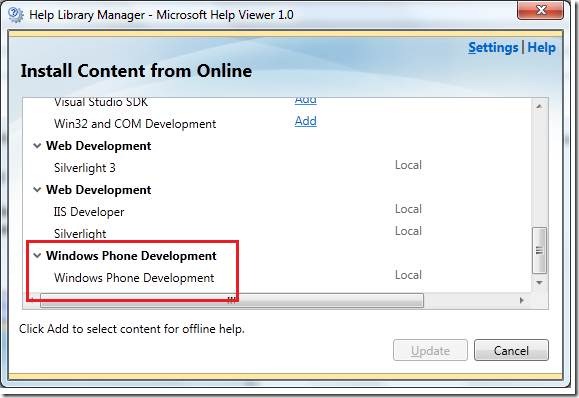Click Add next to Win32 and COM Development

[305, 121]
